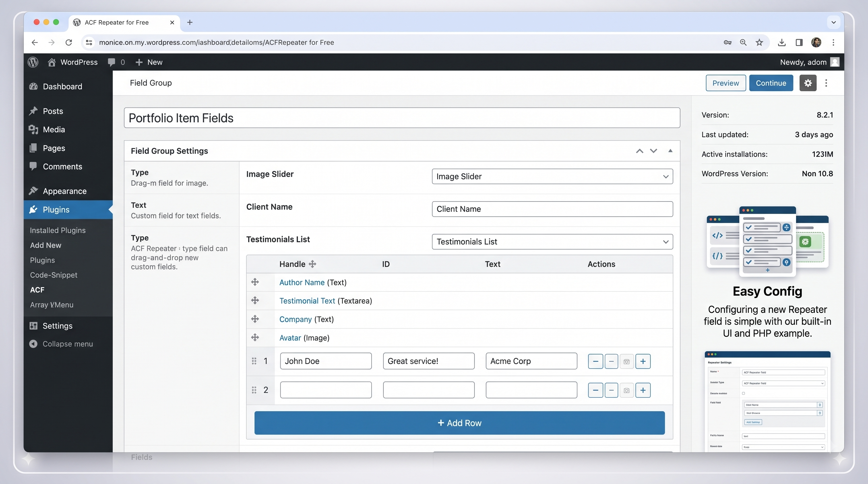Bookmark page with the star icon
The width and height of the screenshot is (868, 484).
tap(759, 43)
